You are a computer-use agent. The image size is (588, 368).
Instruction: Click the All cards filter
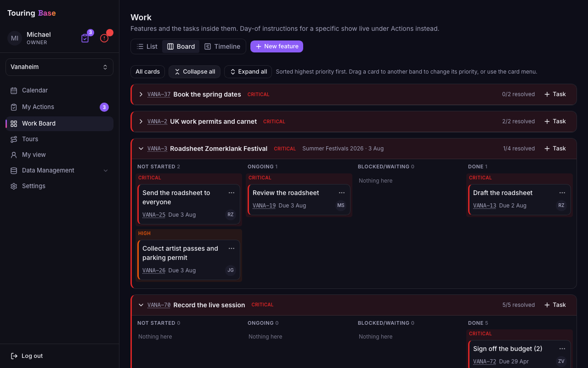(x=147, y=72)
